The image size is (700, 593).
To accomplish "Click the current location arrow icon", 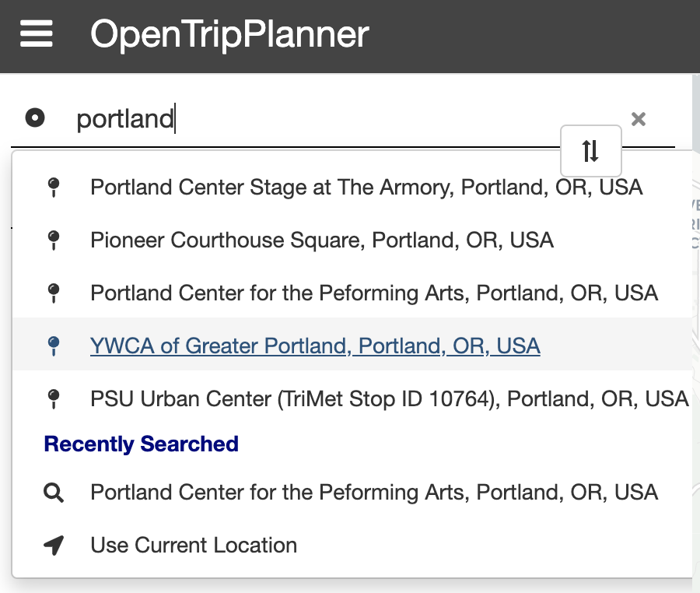I will click(x=54, y=546).
